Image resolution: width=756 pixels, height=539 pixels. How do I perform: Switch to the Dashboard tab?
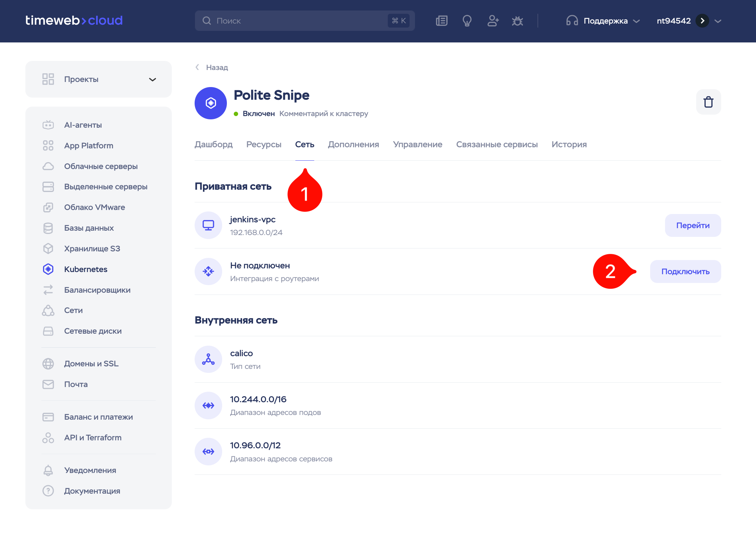click(213, 144)
